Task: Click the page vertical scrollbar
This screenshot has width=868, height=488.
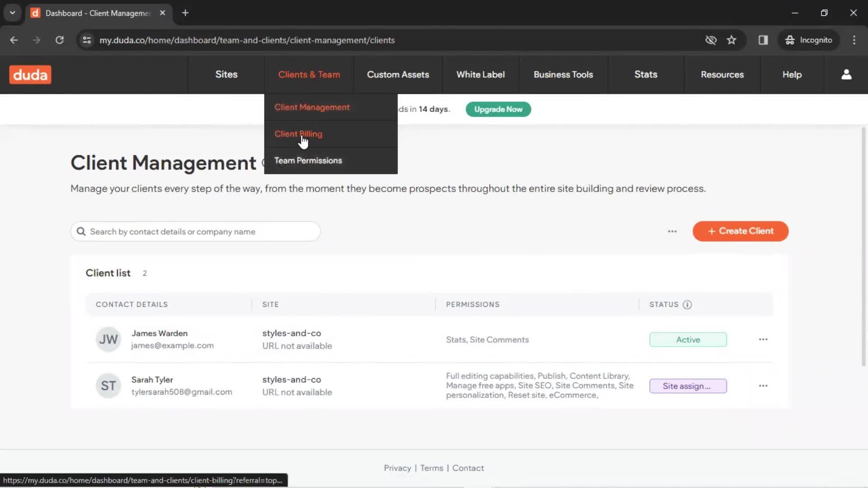Action: pos(863,246)
